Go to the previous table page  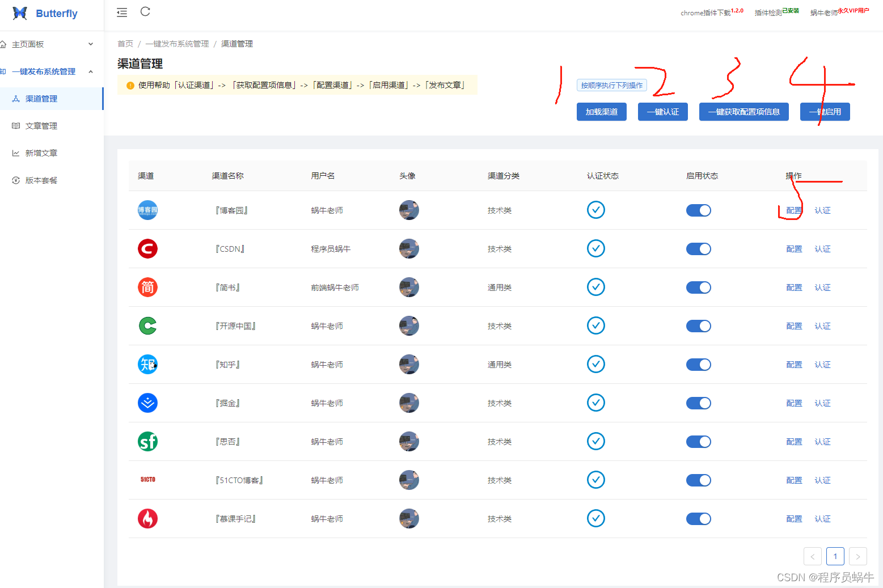[x=813, y=556]
